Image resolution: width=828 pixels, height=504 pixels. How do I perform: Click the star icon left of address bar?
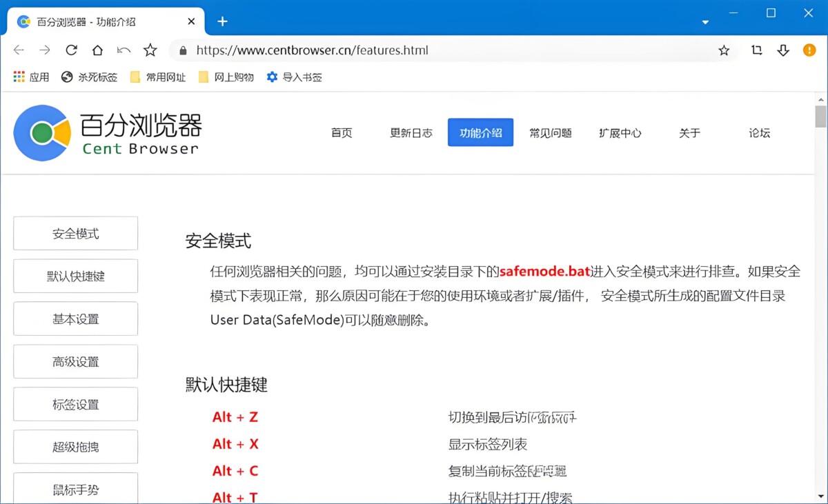pyautogui.click(x=150, y=50)
